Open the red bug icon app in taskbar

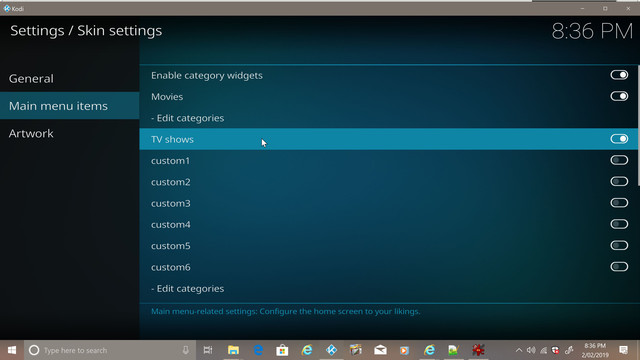[x=478, y=350]
